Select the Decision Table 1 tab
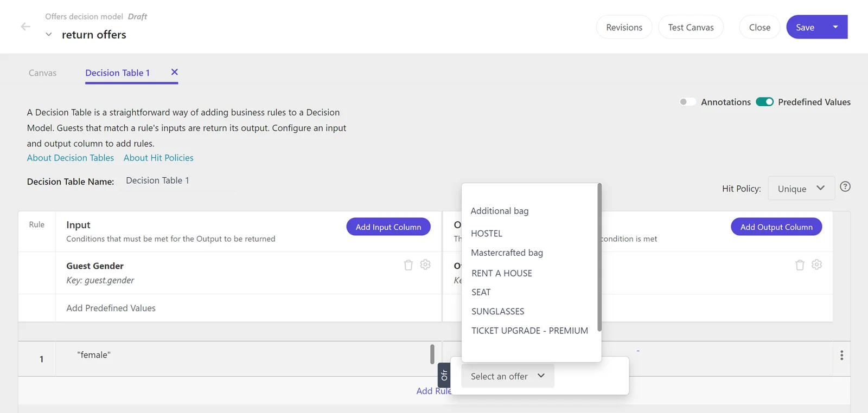The height and width of the screenshot is (413, 868). tap(117, 73)
